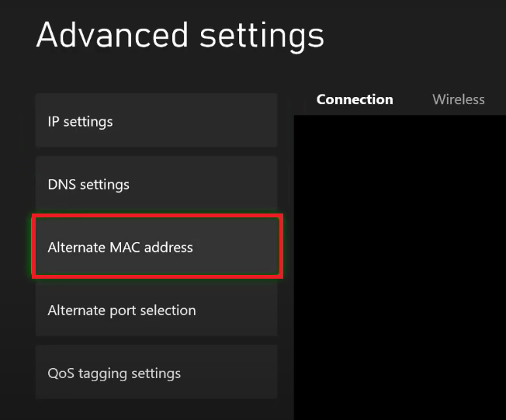506x420 pixels.
Task: Configure the console's DNS settings
Action: tap(156, 184)
